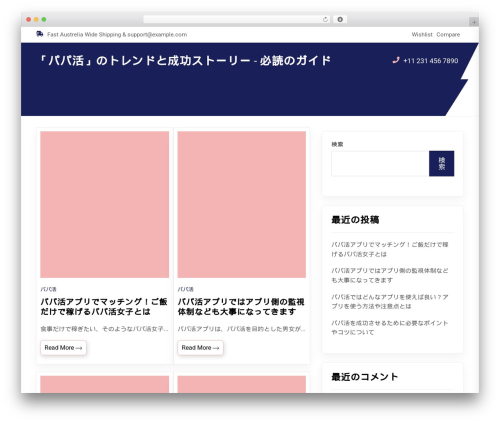This screenshot has width=500, height=423.
Task: Open a new tab with plus button
Action: (x=474, y=22)
